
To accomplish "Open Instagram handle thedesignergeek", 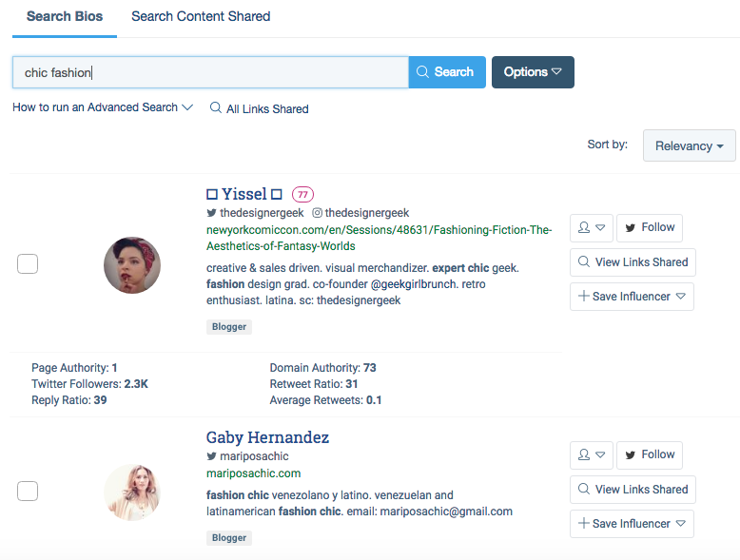I will click(367, 213).
